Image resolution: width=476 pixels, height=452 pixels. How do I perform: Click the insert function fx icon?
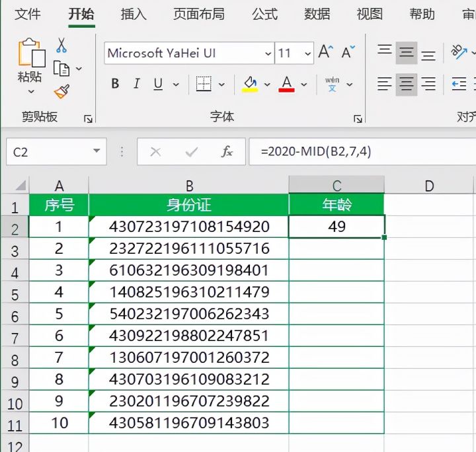(227, 151)
